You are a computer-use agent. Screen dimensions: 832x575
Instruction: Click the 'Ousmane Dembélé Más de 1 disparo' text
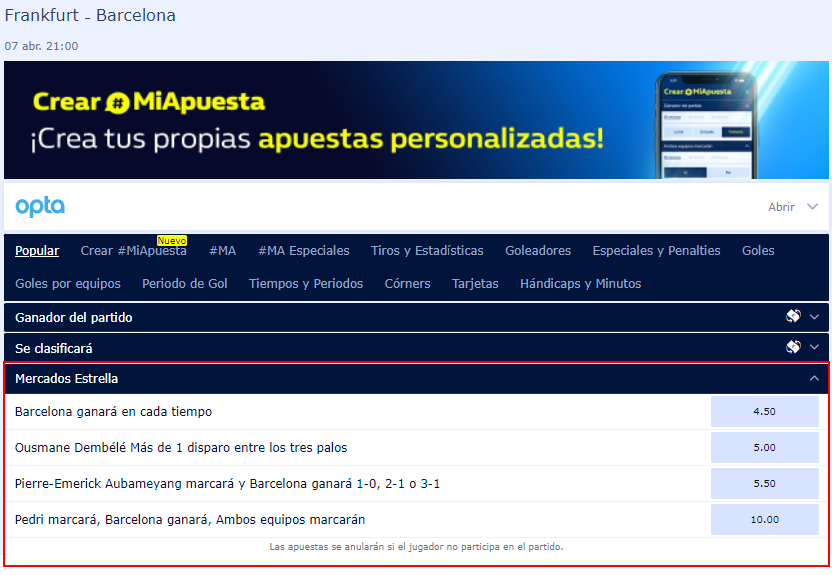(181, 448)
